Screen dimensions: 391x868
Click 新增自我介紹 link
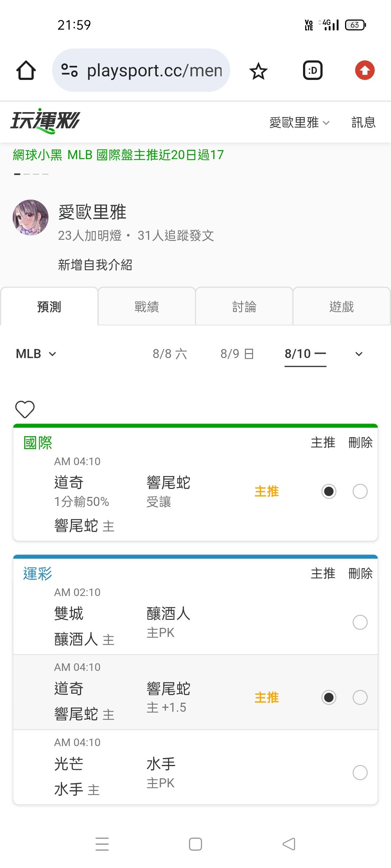(x=95, y=265)
